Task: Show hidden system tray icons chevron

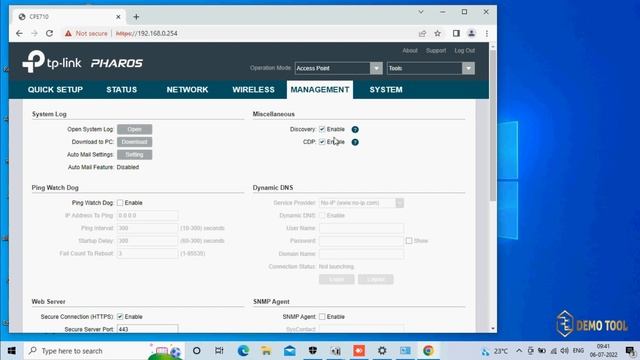Action: click(519, 351)
